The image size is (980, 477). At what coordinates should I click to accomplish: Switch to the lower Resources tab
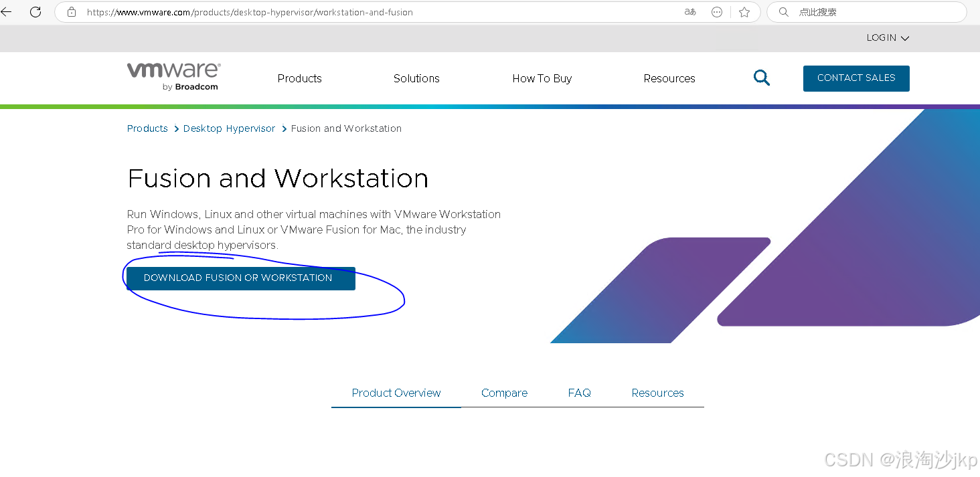pos(658,393)
